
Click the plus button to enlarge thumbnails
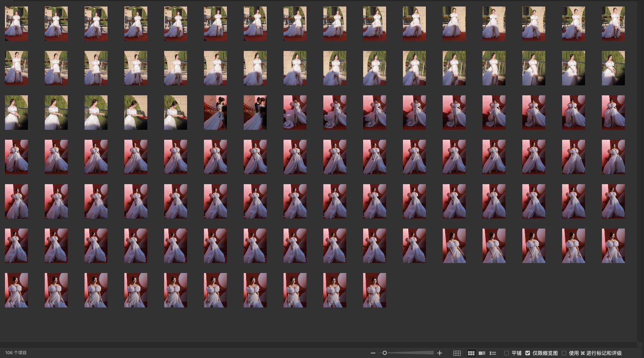point(440,353)
